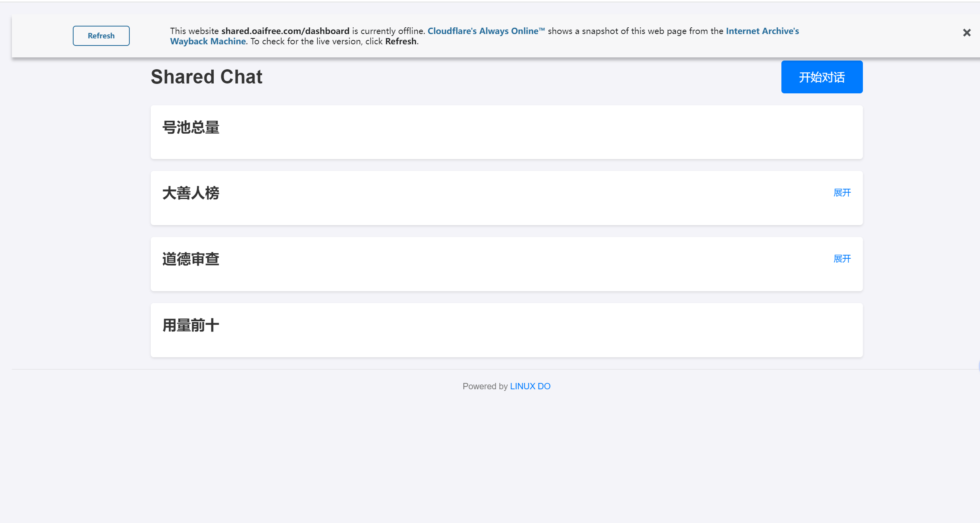980x523 pixels.
Task: Select the 用量前十 card title
Action: tap(191, 326)
